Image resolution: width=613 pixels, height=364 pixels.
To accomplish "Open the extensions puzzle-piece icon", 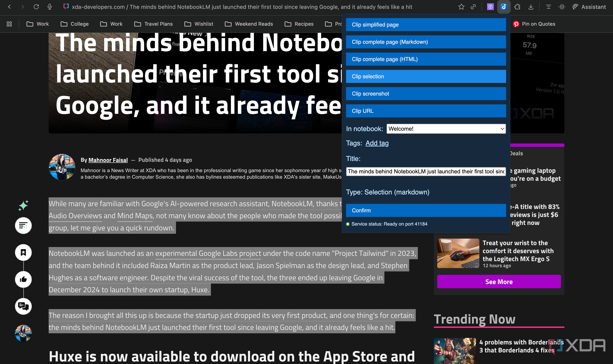I will coord(517,7).
